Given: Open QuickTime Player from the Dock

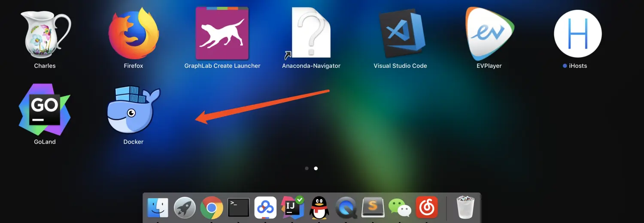Looking at the screenshot, I should (x=346, y=208).
